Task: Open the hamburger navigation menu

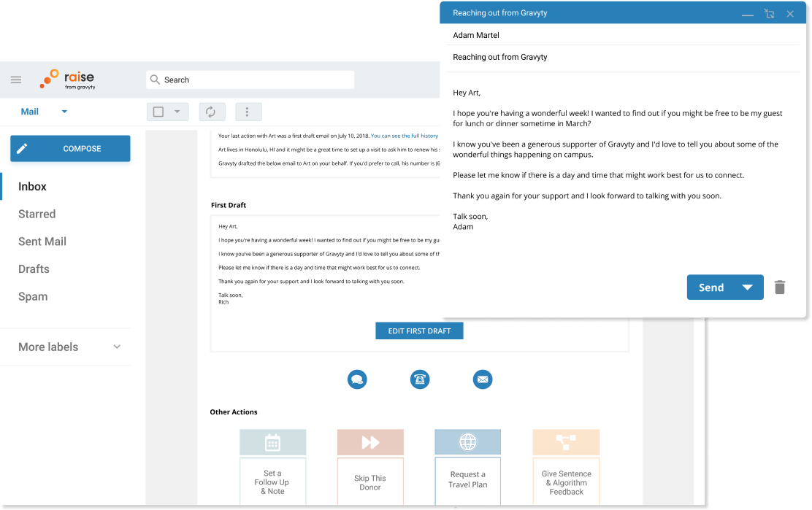Action: point(16,80)
